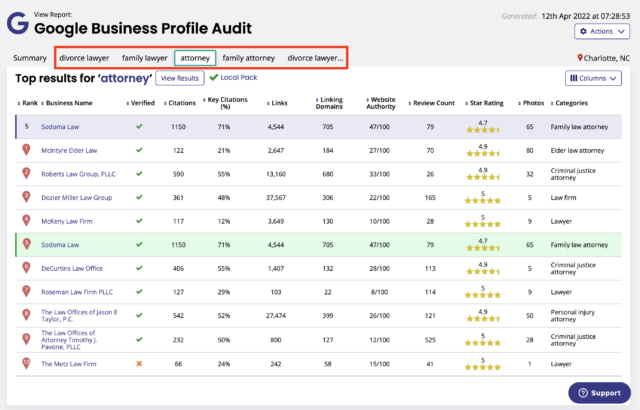Click the Local Pack checkmark icon

click(x=214, y=77)
